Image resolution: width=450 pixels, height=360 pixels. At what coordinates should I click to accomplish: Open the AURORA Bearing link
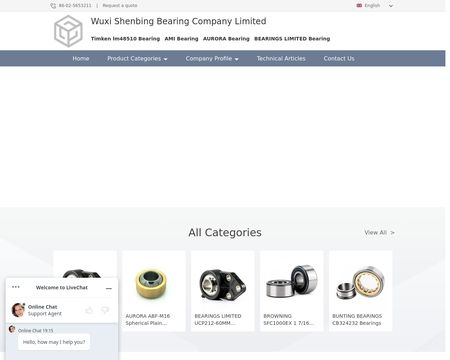pos(226,39)
